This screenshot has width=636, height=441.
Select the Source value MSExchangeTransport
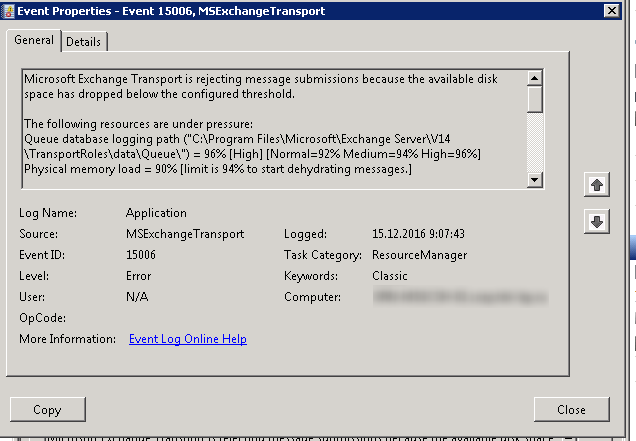pyautogui.click(x=185, y=234)
